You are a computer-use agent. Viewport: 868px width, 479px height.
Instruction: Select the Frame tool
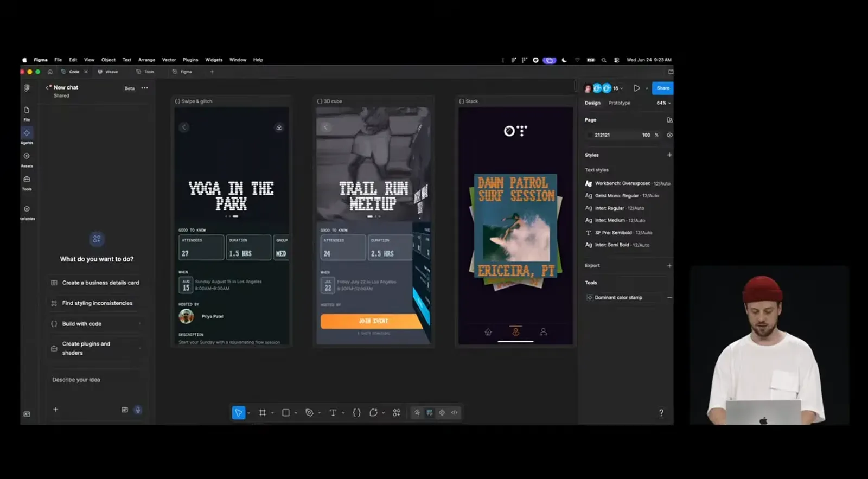pyautogui.click(x=263, y=413)
